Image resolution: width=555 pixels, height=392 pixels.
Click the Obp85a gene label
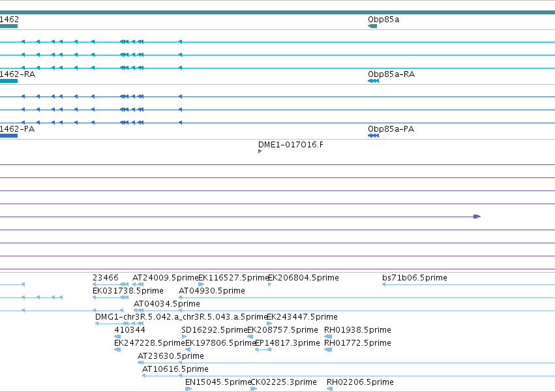[383, 20]
